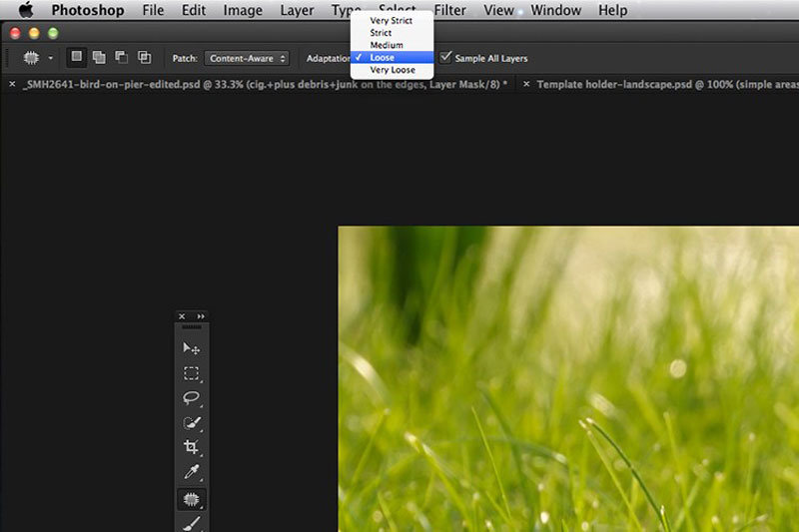This screenshot has height=532, width=799.
Task: Click the Subtract from Selection mode icon
Action: click(x=121, y=58)
